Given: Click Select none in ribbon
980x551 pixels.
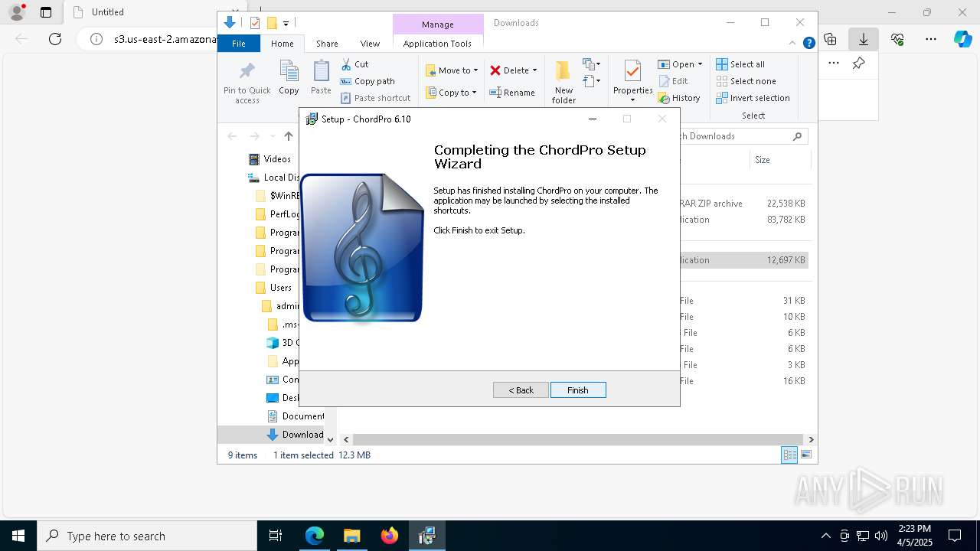Looking at the screenshot, I should 746,81.
